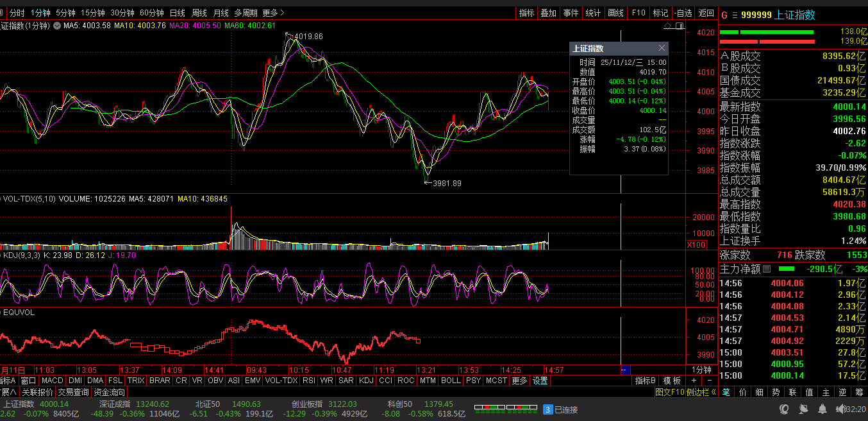The height and width of the screenshot is (421, 868).
Task: Click the green list icon beside G
Action: 735,15
